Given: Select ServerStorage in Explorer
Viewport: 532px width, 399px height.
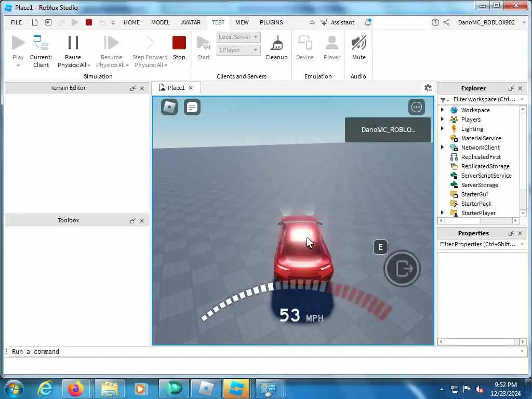Looking at the screenshot, I should 480,185.
